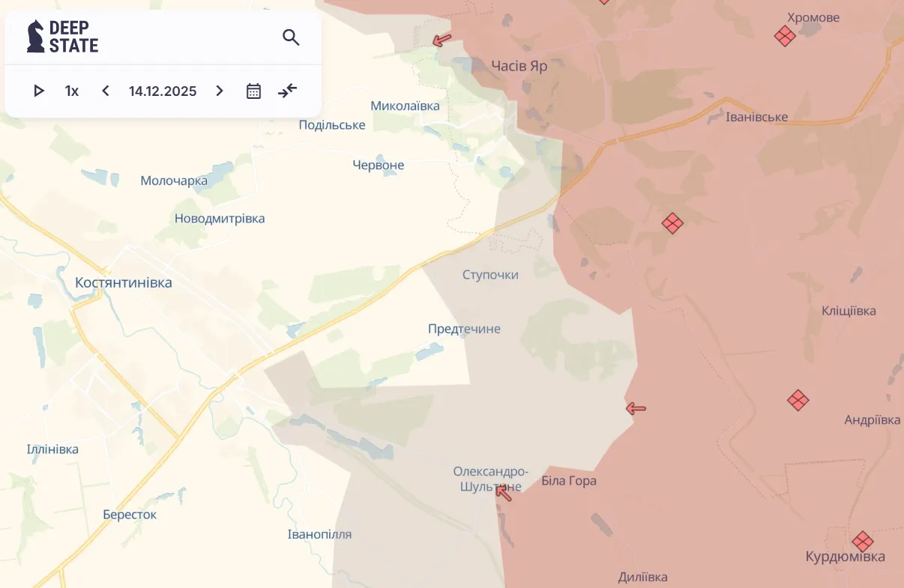Go to the next date
The image size is (904, 588).
[220, 91]
